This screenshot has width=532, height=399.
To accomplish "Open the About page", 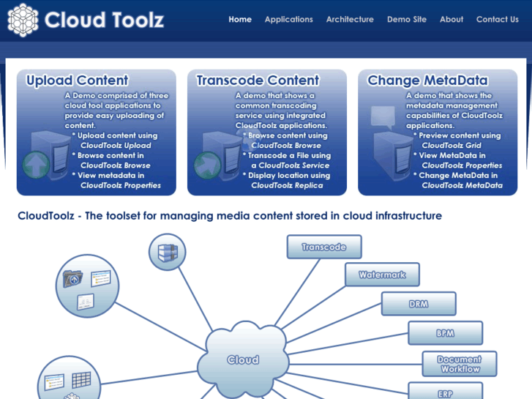I will tap(452, 19).
